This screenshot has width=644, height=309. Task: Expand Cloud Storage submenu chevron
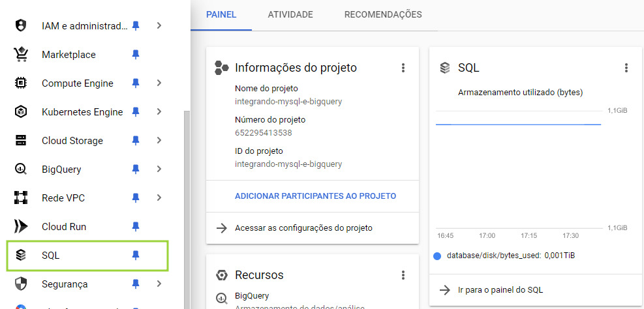pos(159,140)
